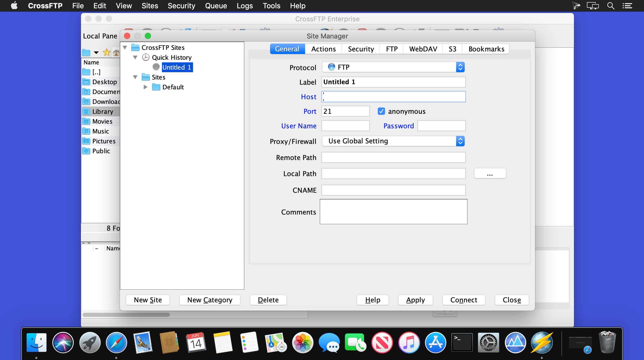This screenshot has width=644, height=360.
Task: Click the Close button in Site Manager
Action: point(512,300)
